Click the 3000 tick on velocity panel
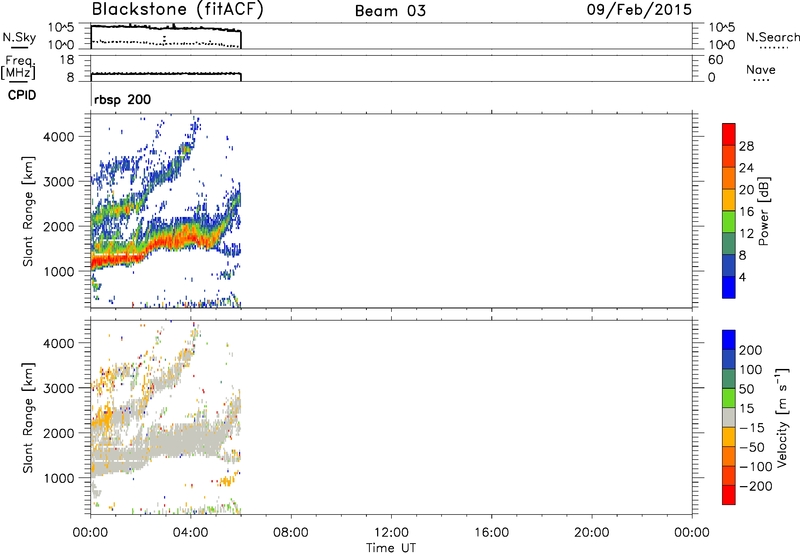Screen dimensions: 800x554 coord(59,388)
